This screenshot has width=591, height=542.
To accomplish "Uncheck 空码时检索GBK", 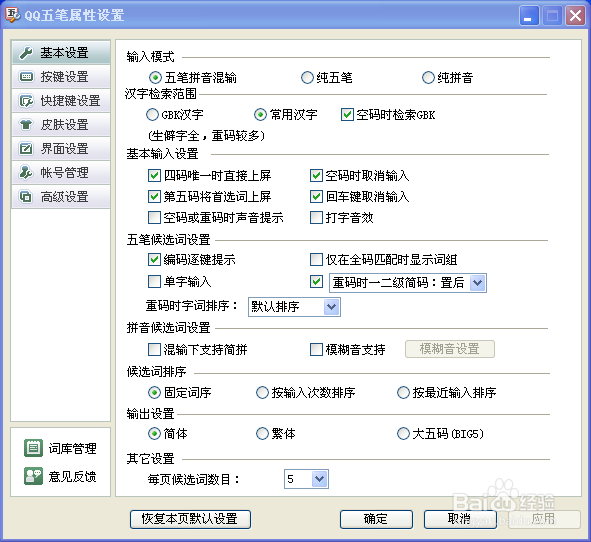I will click(x=347, y=115).
